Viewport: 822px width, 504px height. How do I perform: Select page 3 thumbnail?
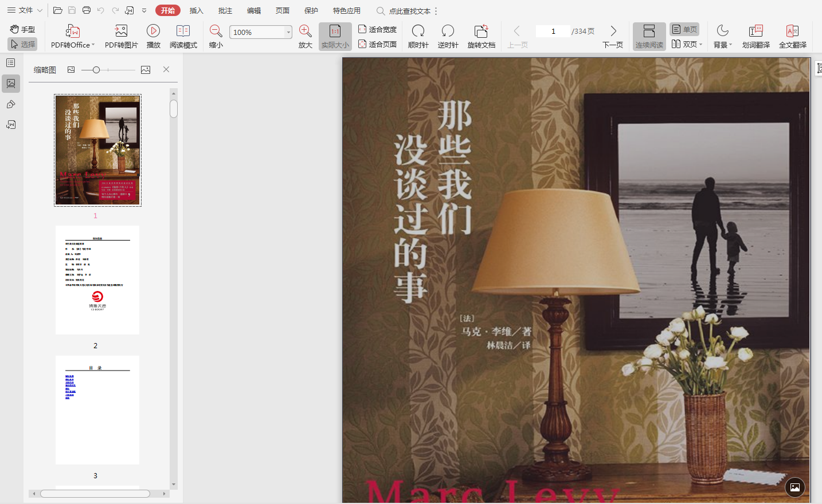[97, 409]
